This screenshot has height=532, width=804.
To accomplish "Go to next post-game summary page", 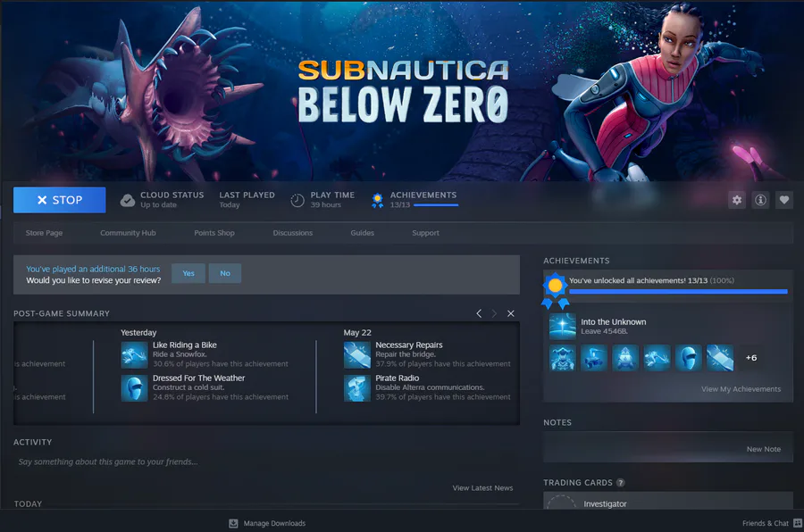I will tap(494, 313).
